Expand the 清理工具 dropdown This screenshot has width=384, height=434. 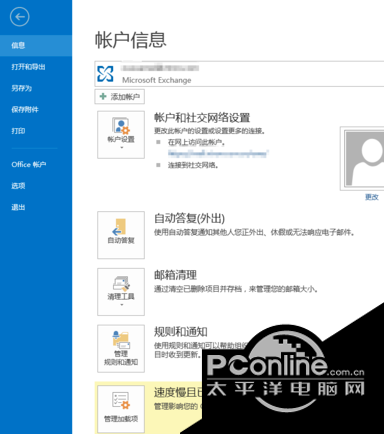click(x=121, y=292)
